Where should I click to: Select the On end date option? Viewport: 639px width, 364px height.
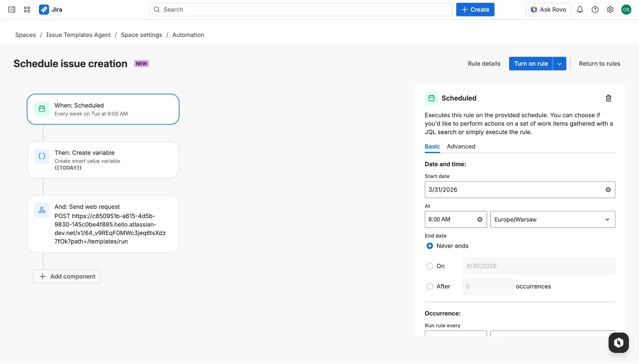click(430, 266)
